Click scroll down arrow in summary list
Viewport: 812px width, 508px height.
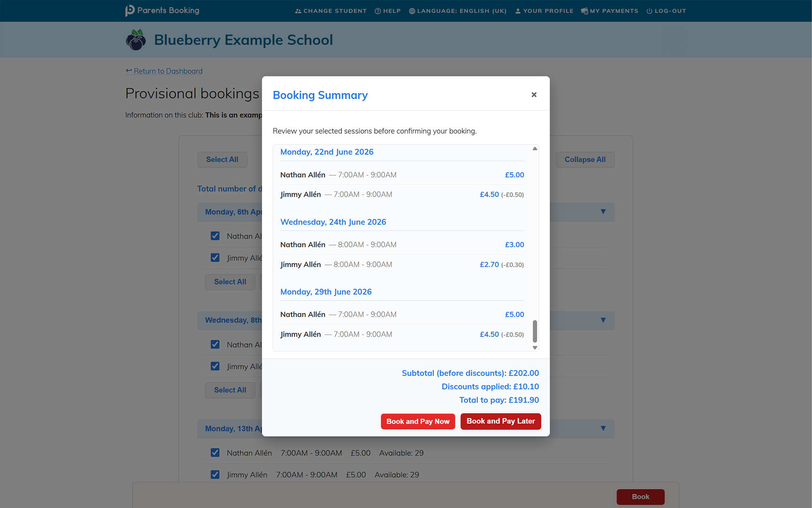535,347
